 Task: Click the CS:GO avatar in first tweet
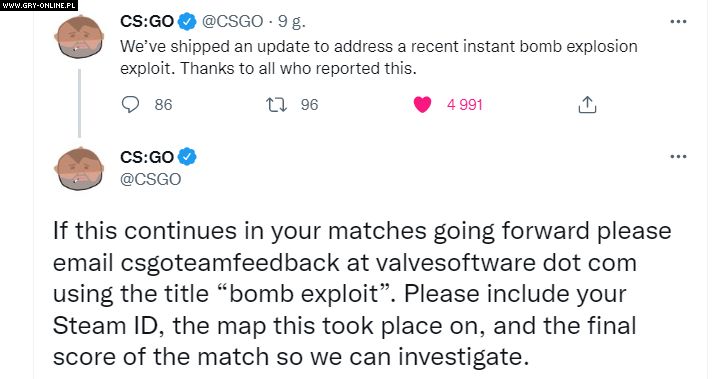point(79,36)
